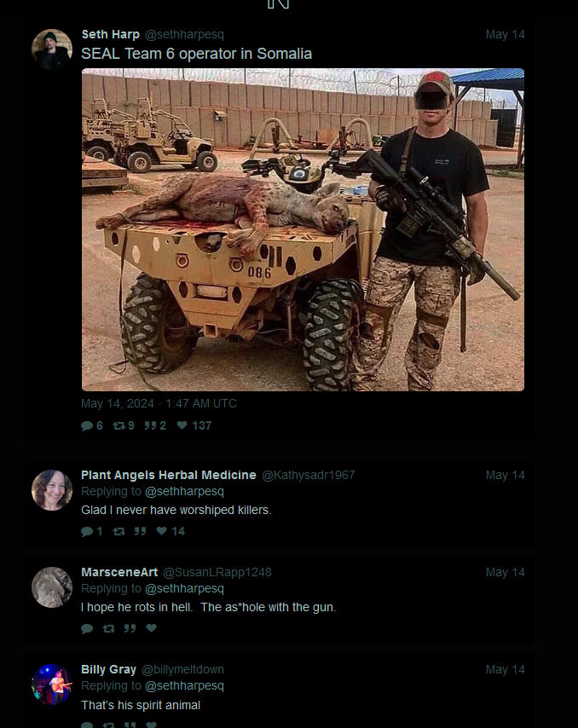The width and height of the screenshot is (578, 728).
Task: Open the @Kathysadr1967 handle link
Action: coord(309,475)
